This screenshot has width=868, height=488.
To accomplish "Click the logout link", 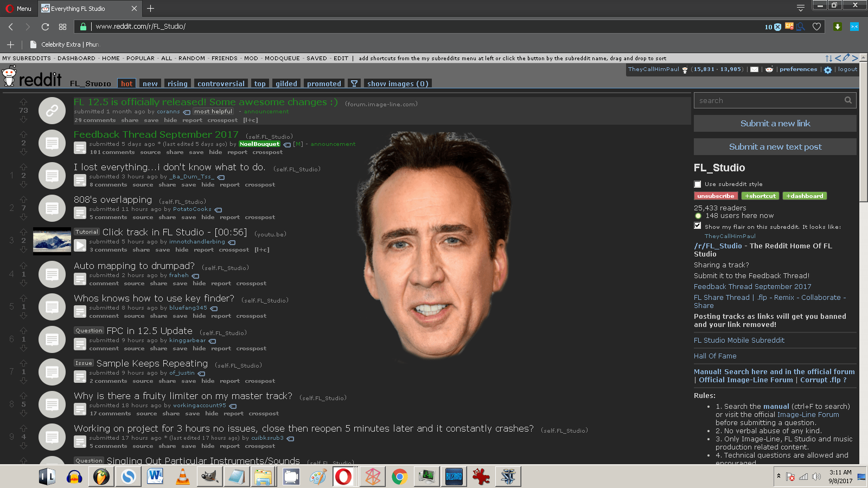I will [x=847, y=69].
